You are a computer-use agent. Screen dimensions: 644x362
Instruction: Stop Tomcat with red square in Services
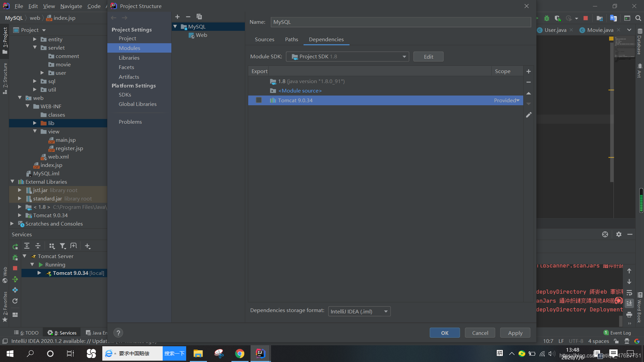coord(15,268)
